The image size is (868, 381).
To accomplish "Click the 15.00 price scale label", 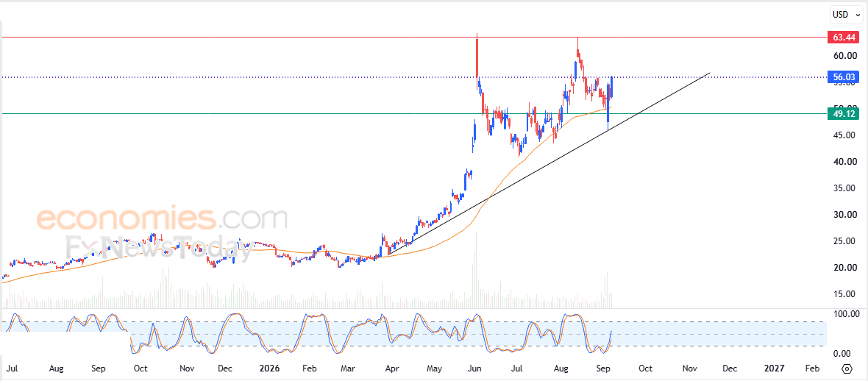I will (843, 294).
